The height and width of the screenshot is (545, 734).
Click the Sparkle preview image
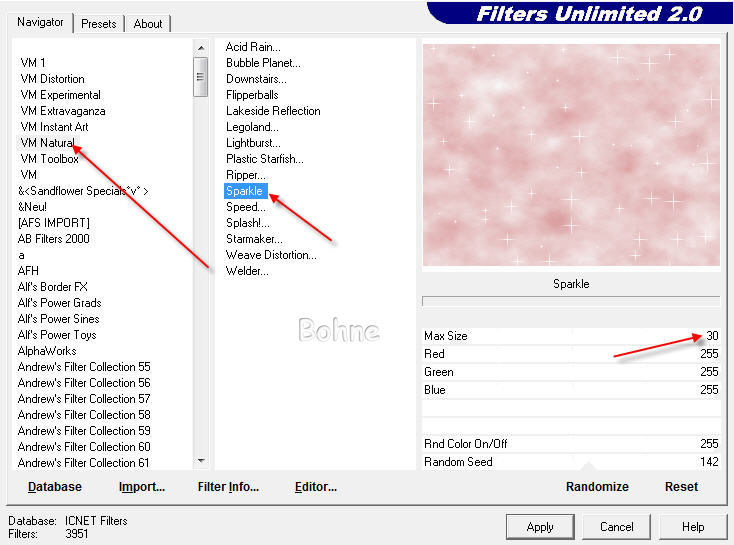(571, 155)
